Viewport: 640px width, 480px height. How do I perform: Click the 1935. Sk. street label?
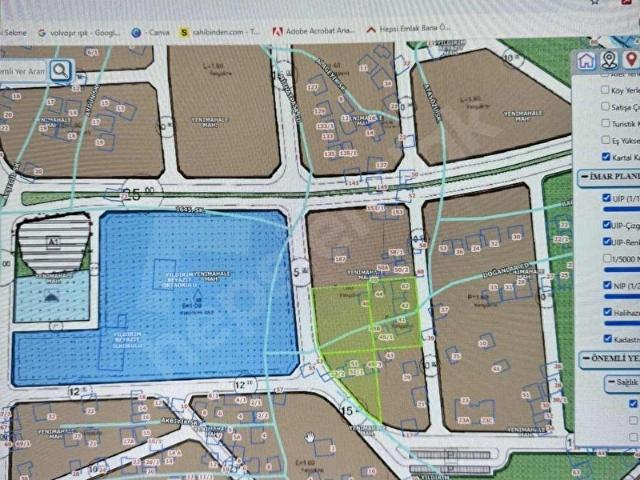190,209
